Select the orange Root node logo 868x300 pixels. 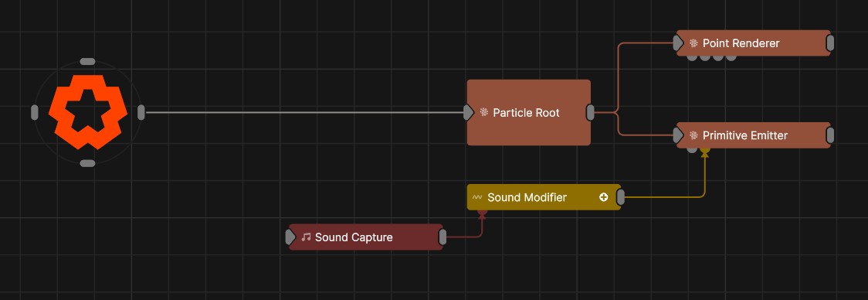click(x=88, y=112)
